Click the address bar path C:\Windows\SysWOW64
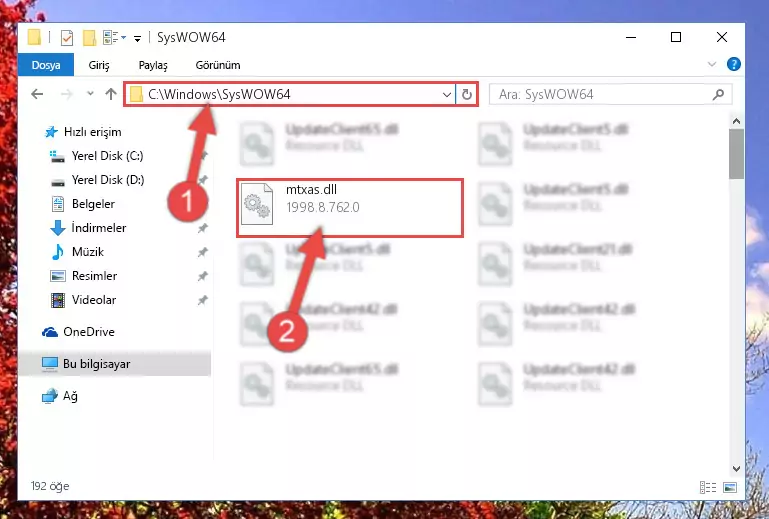769x519 pixels. pos(219,94)
